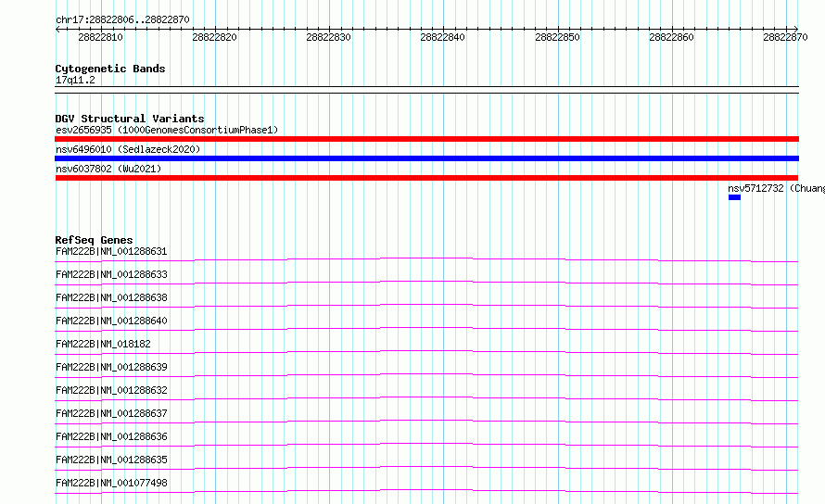Click the 28822840 ruler coordinate
The image size is (825, 504).
(x=443, y=37)
